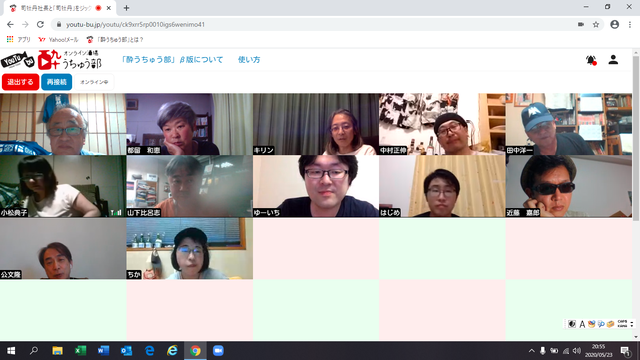This screenshot has width=640, height=360.
Task: Select the 山下比呂志 video tile
Action: [189, 186]
